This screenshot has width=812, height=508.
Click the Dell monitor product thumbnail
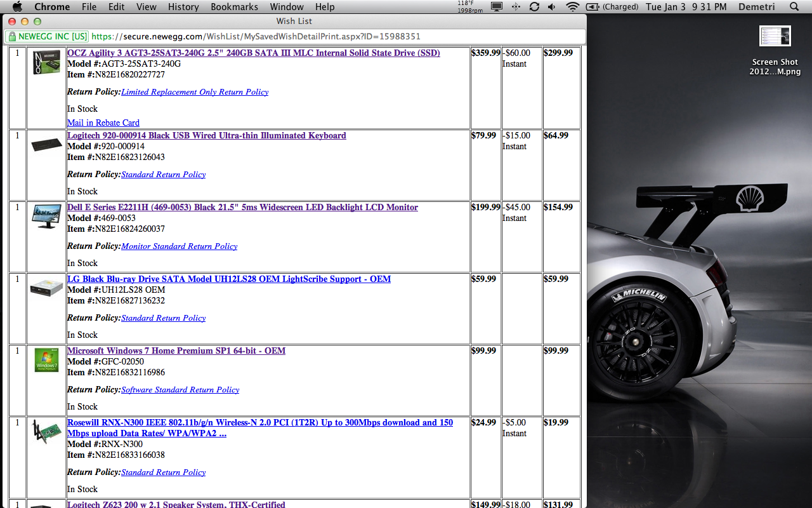(x=46, y=217)
